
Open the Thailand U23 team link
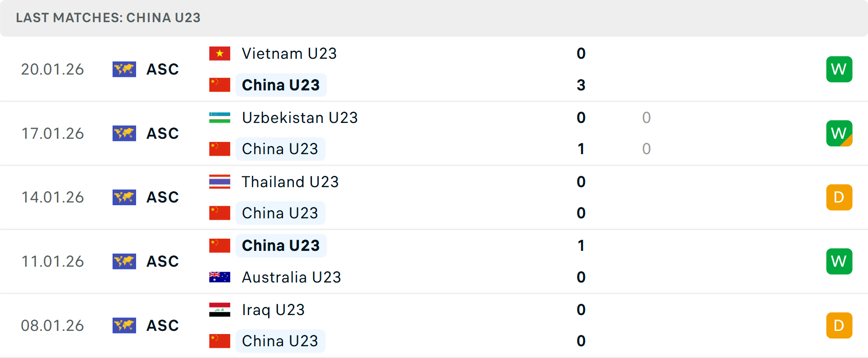click(x=290, y=182)
